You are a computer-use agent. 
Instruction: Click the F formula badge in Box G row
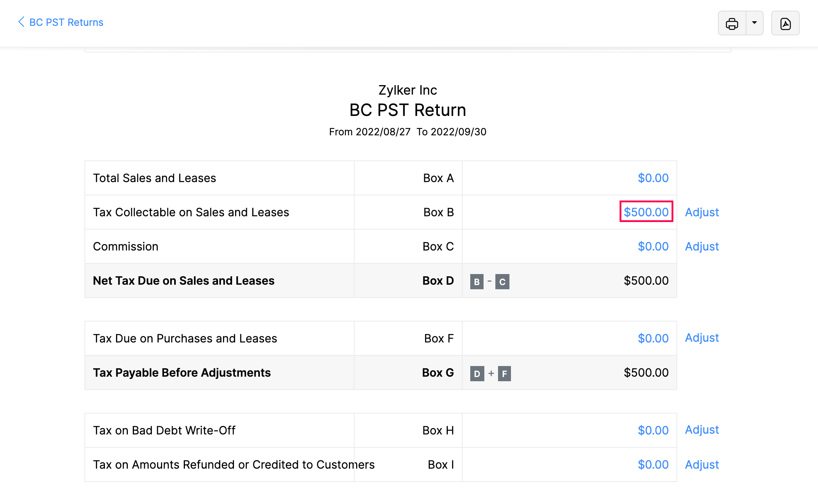coord(504,374)
